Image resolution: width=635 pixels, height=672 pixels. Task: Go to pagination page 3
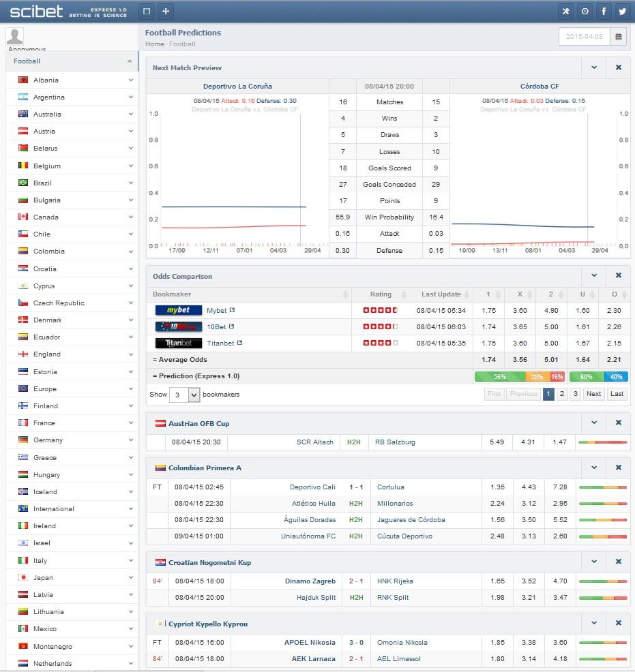tap(576, 393)
